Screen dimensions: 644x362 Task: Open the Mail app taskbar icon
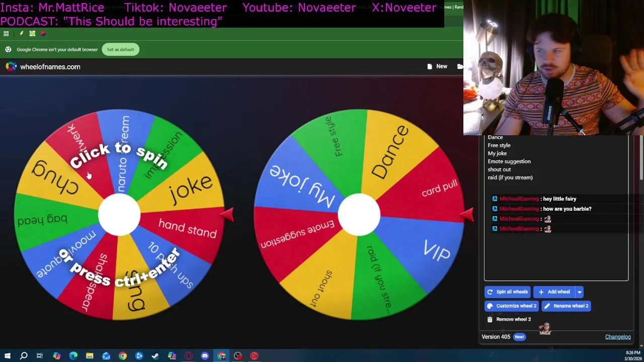[x=106, y=356]
